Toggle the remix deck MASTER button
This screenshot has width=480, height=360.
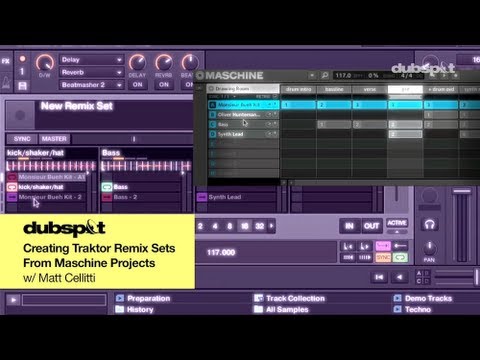(54, 139)
